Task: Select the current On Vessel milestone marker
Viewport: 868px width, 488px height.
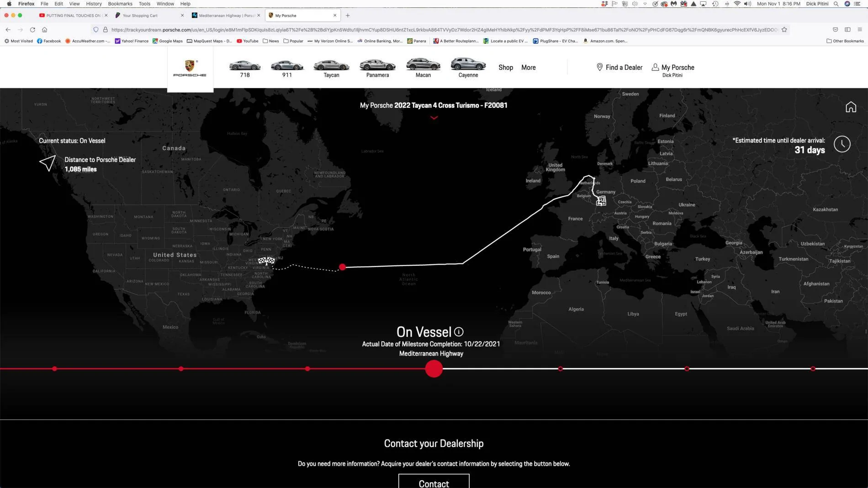Action: [x=434, y=369]
